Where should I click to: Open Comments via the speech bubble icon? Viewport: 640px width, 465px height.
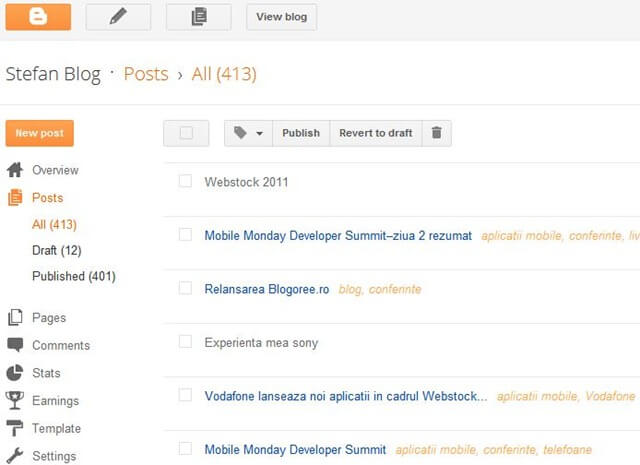tap(15, 345)
